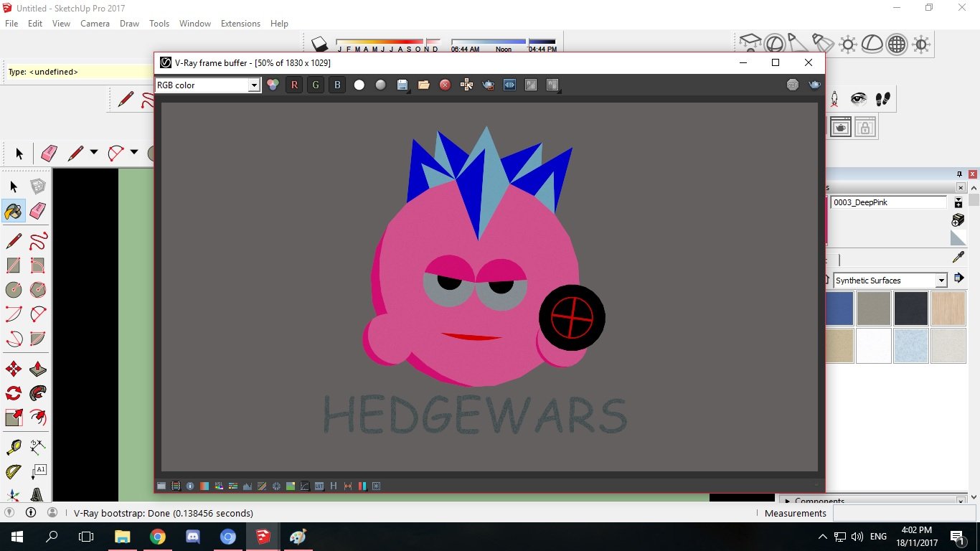Activate the Polygon tool

point(38,290)
